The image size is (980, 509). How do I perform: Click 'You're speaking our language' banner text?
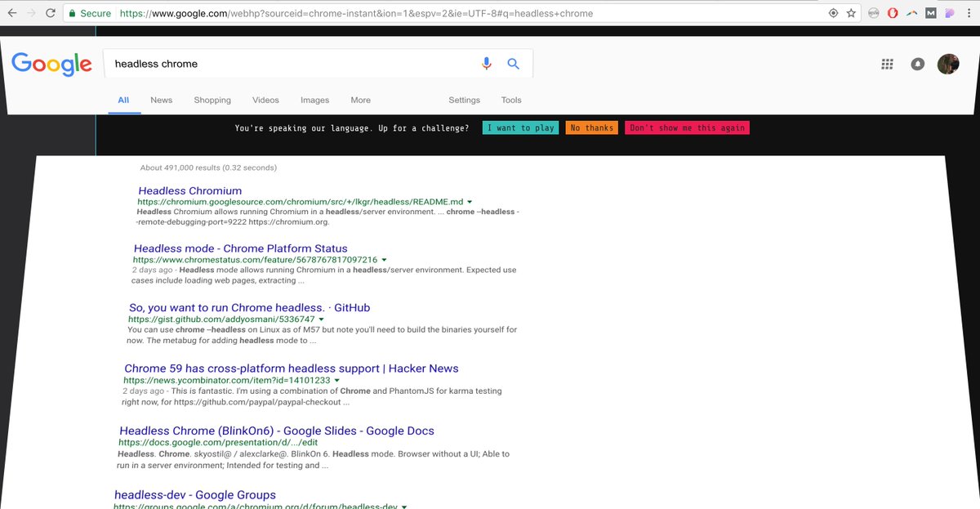click(352, 127)
